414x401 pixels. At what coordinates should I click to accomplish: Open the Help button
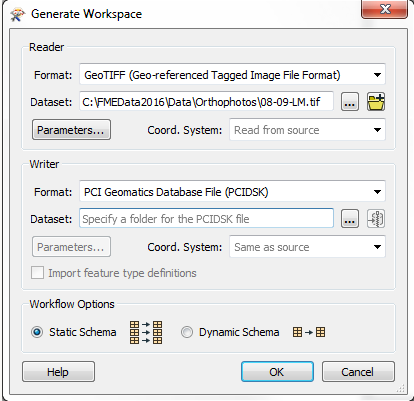click(x=58, y=372)
